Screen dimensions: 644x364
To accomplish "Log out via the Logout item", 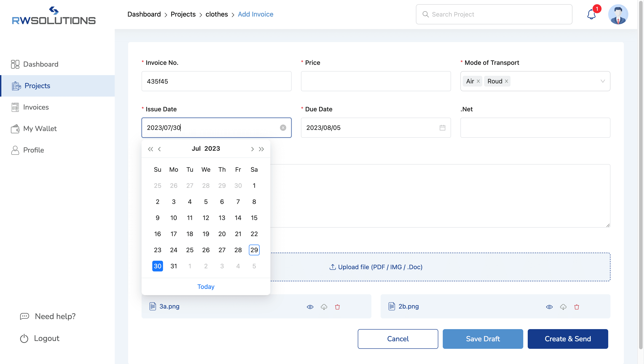I will pyautogui.click(x=40, y=339).
